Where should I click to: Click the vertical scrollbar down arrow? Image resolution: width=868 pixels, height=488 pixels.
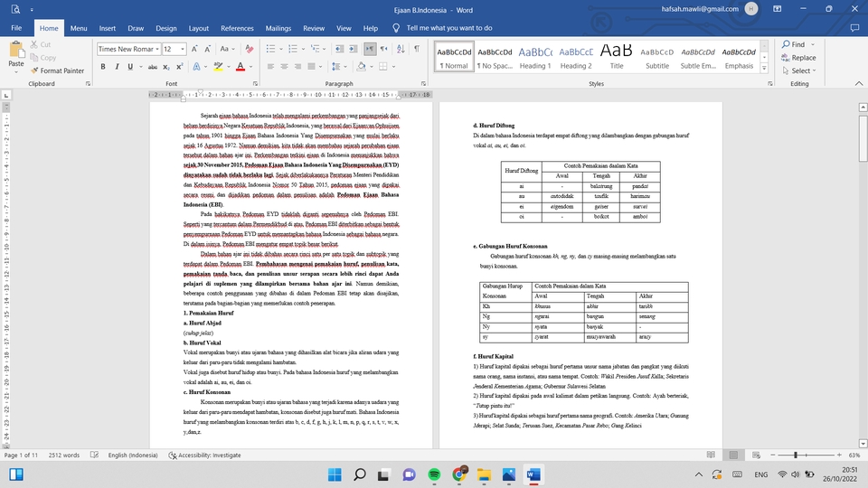pos(863,443)
